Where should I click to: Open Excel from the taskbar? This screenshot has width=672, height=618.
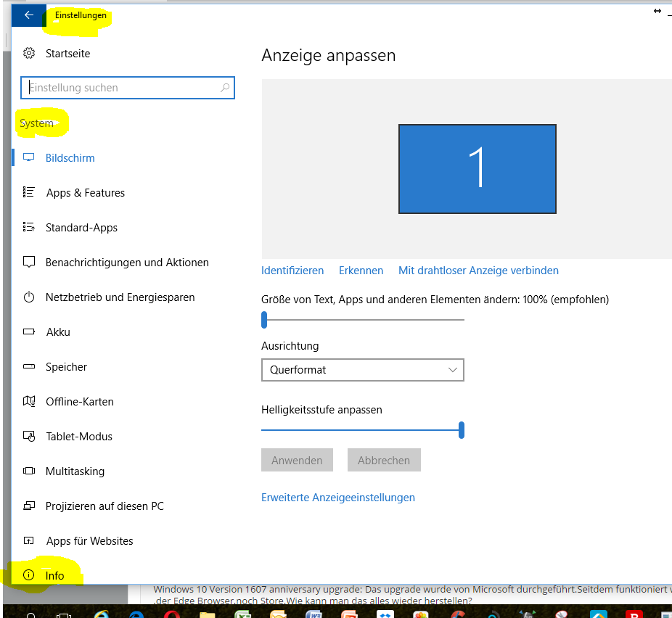tap(242, 614)
